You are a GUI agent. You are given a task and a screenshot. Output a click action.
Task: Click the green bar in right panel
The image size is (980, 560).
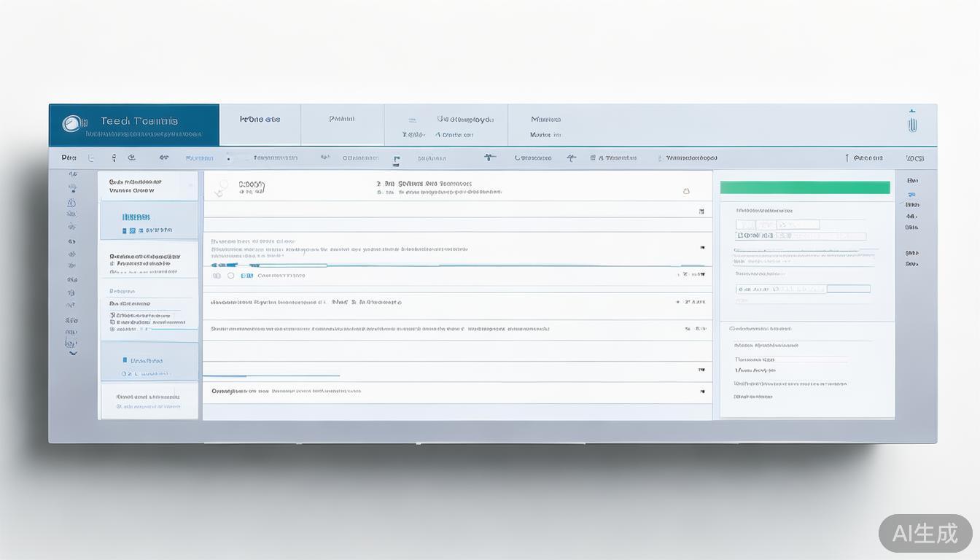[805, 187]
